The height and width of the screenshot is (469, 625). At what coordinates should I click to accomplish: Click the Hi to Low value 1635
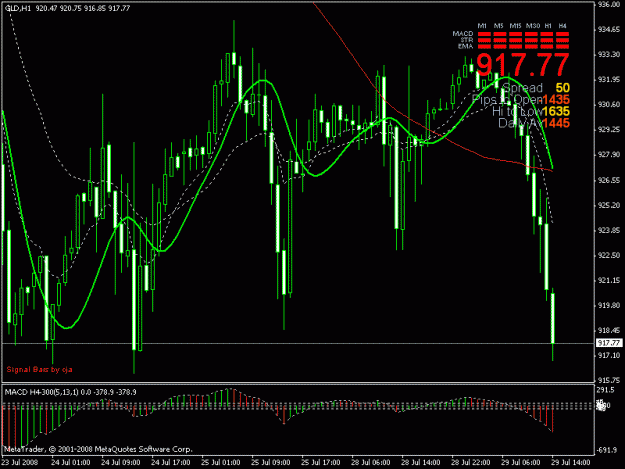(556, 111)
